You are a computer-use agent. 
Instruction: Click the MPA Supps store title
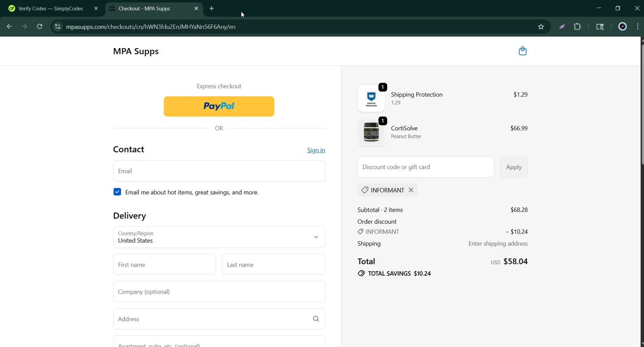(136, 51)
